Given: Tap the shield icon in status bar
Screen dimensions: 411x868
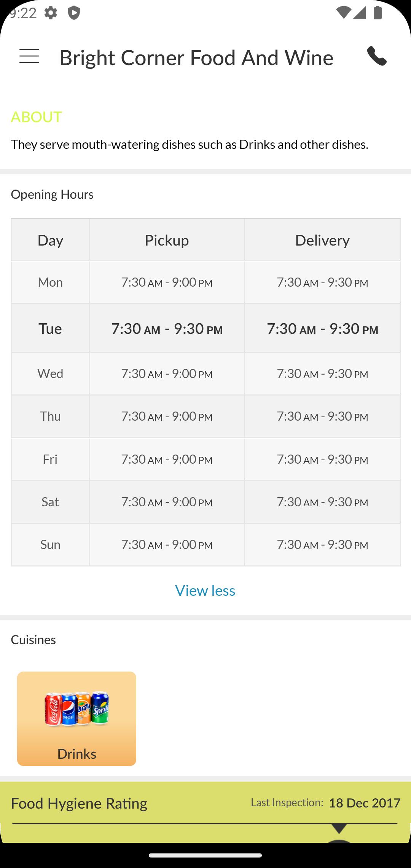Looking at the screenshot, I should (x=74, y=13).
